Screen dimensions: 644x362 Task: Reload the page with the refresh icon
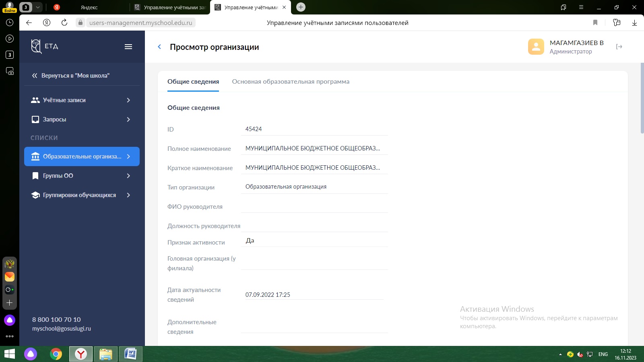(x=64, y=23)
